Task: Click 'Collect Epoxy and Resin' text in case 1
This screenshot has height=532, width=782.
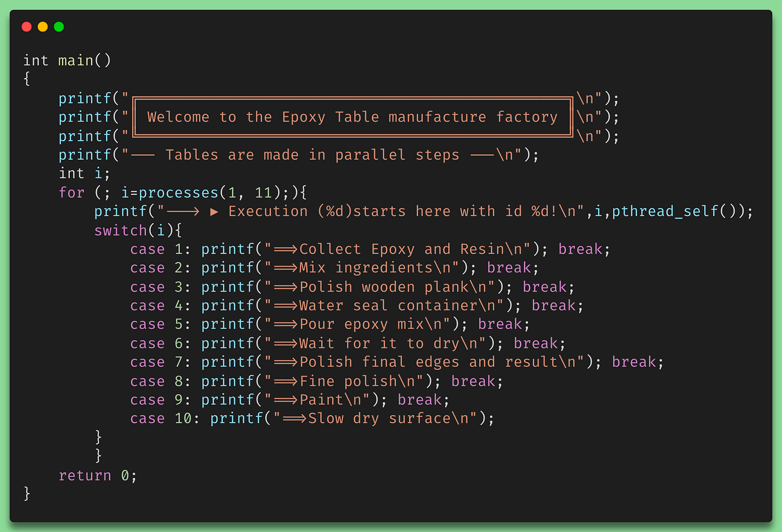Action: pos(402,249)
